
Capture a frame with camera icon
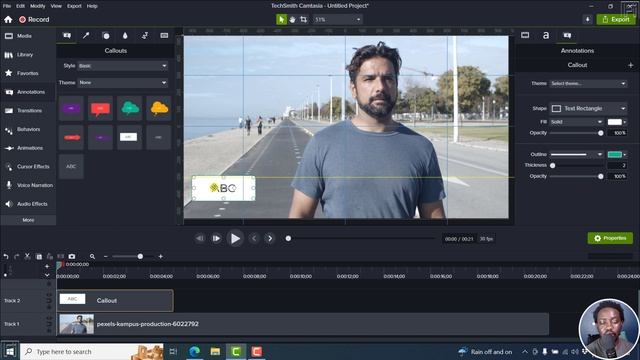coord(72,257)
